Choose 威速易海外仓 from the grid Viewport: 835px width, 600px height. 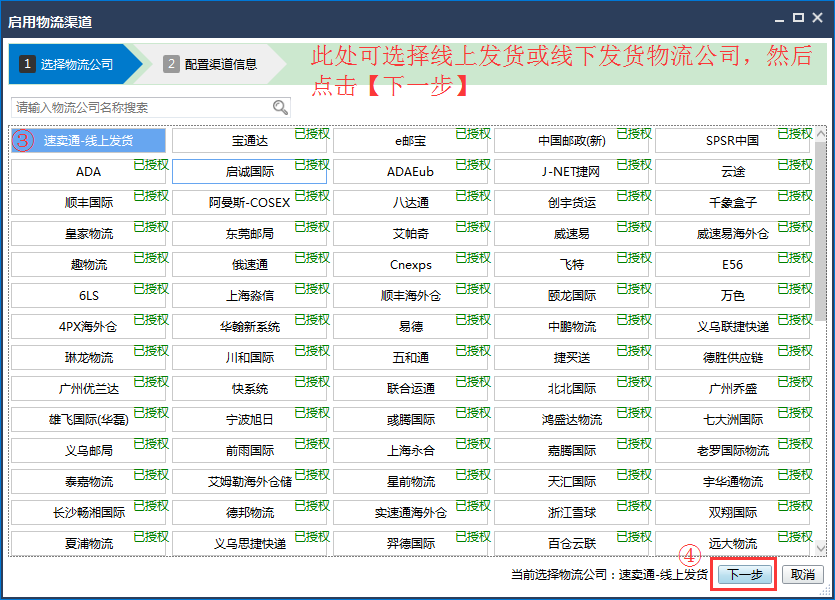coord(732,233)
